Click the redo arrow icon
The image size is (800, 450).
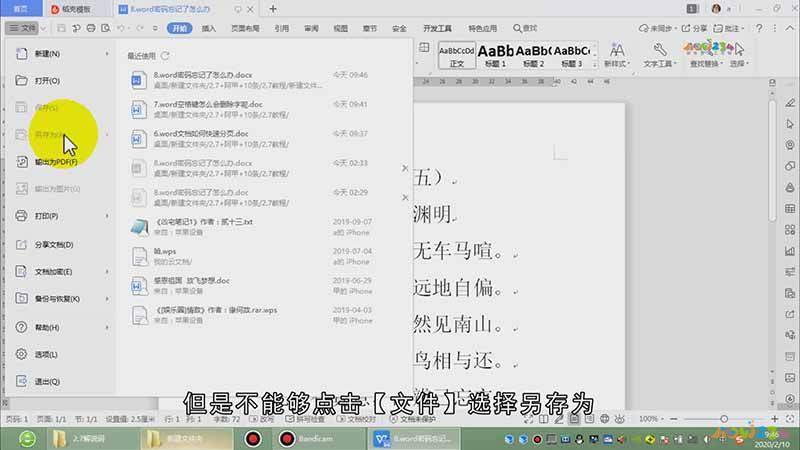click(x=139, y=28)
